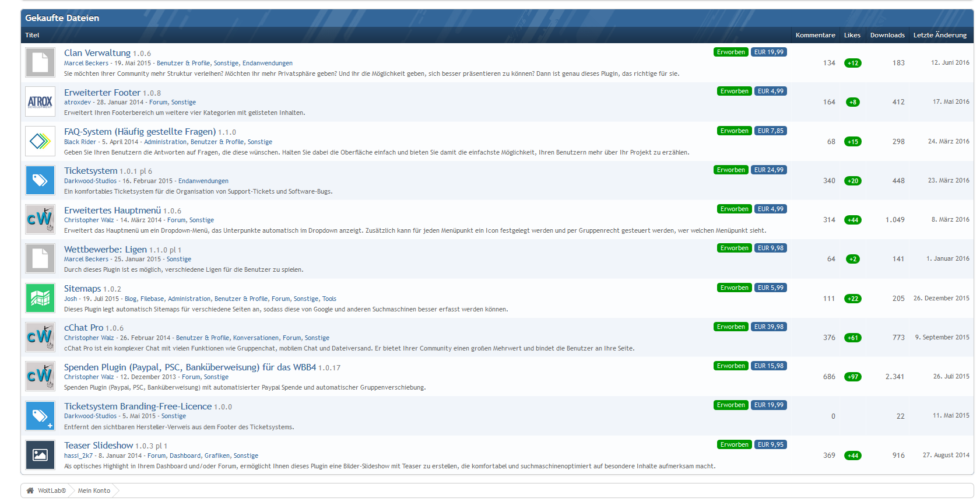
Task: Sort by Downloads column header
Action: click(x=887, y=35)
